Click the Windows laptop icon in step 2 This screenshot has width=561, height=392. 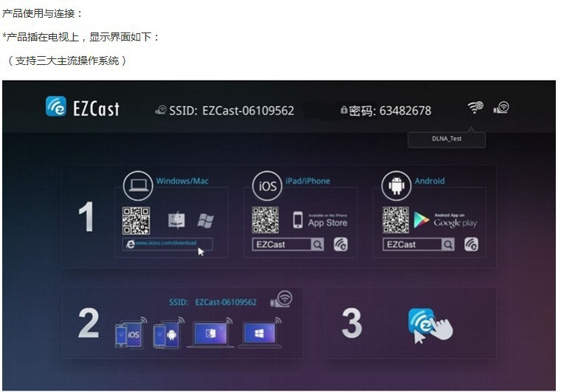click(258, 334)
